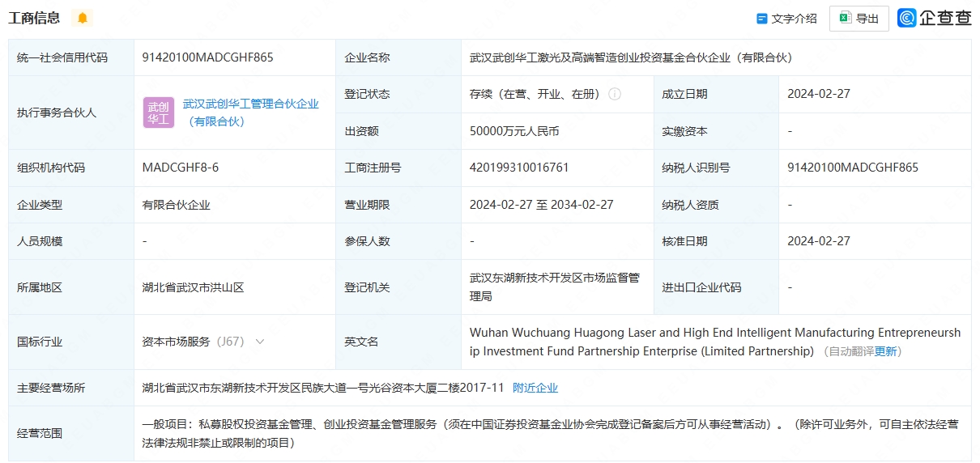Click the 工商信息 section heading

pos(34,18)
